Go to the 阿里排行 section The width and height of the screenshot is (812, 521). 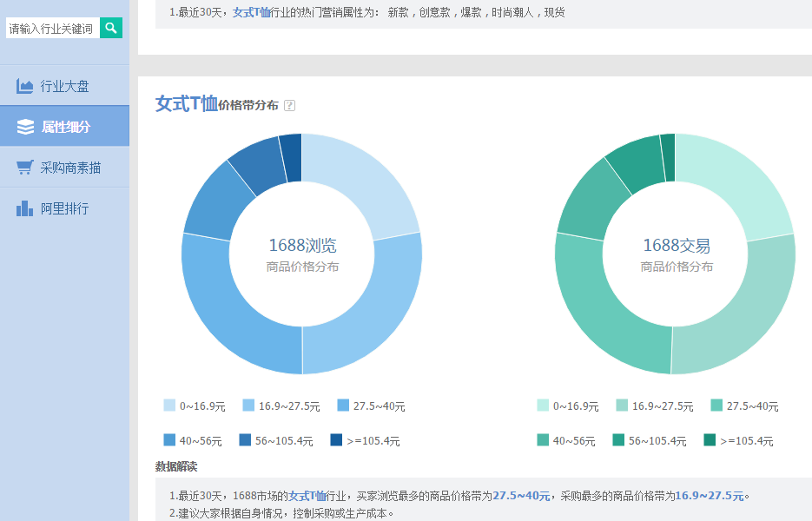tap(64, 208)
